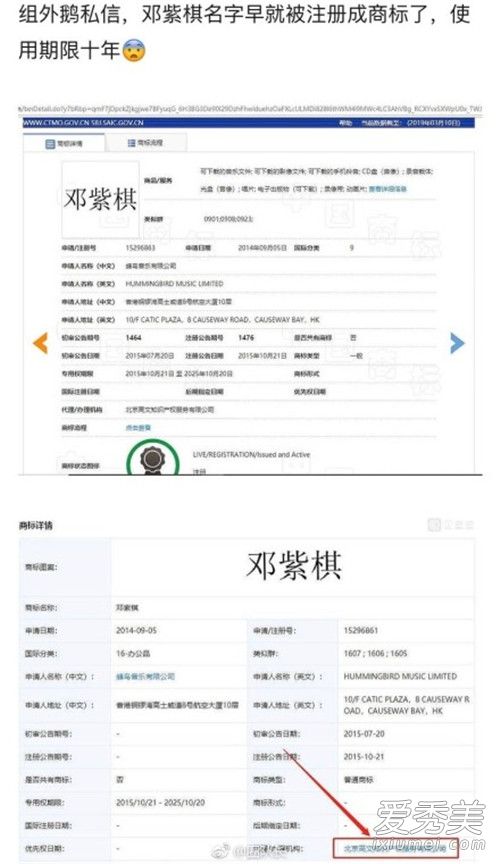Select 16-办公品 international class cell
500x864 pixels.
[133, 654]
